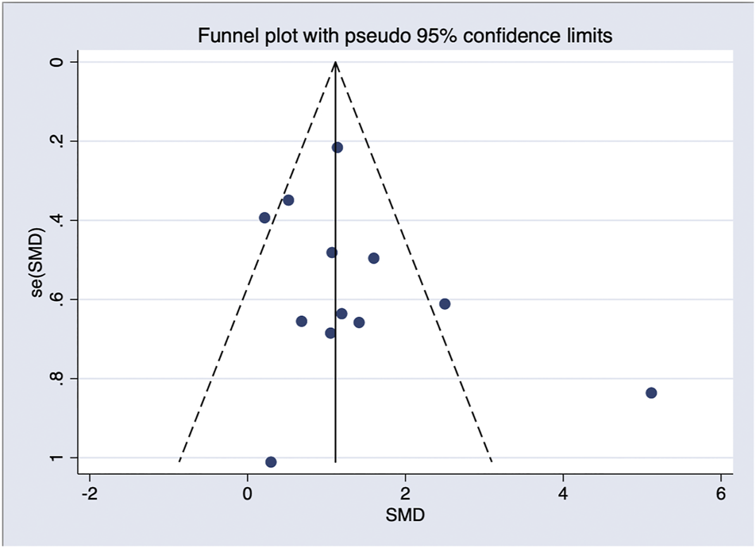This screenshot has width=756, height=548.
Task: Click the funnel apex arrowhead at se 0
Action: coord(336,65)
